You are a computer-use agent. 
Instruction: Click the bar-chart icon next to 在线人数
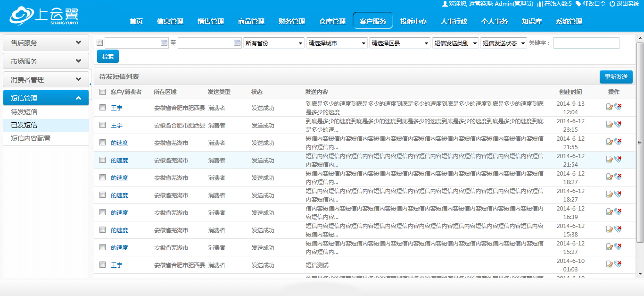(x=540, y=4)
